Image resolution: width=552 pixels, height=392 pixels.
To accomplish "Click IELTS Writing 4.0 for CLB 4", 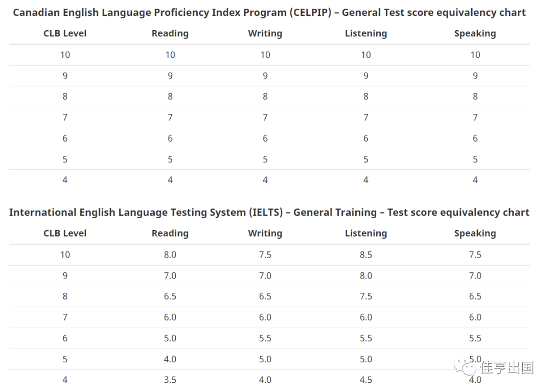I will point(265,380).
